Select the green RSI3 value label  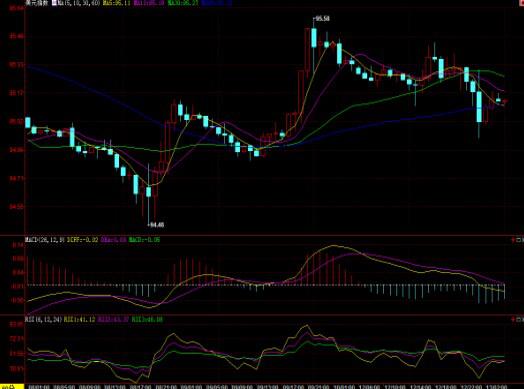point(147,319)
